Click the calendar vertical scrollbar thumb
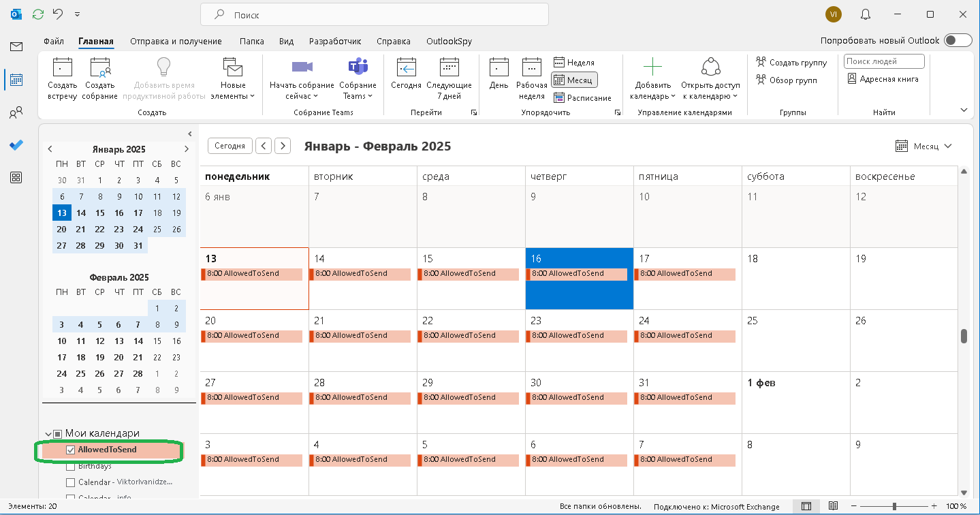Image resolution: width=980 pixels, height=515 pixels. [x=964, y=337]
